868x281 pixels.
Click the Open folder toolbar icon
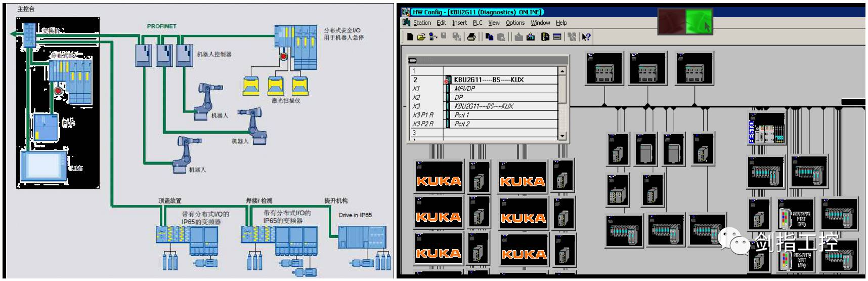click(x=421, y=37)
